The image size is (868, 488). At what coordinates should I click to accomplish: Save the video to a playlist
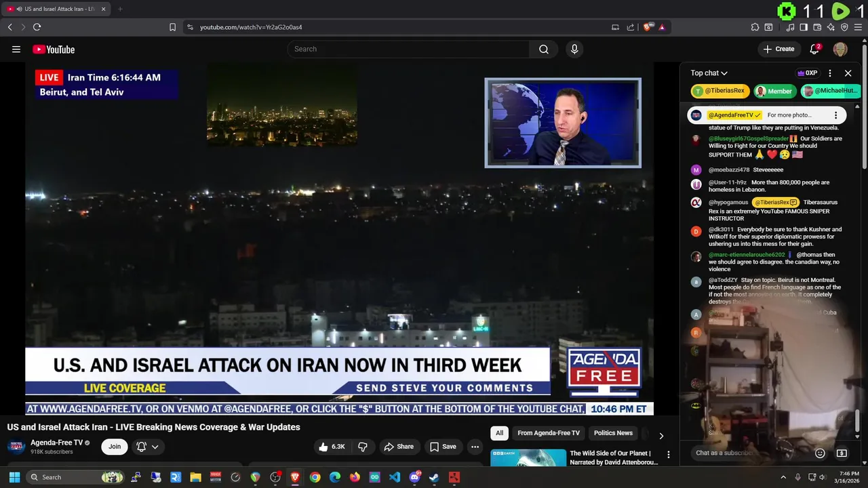[443, 447]
